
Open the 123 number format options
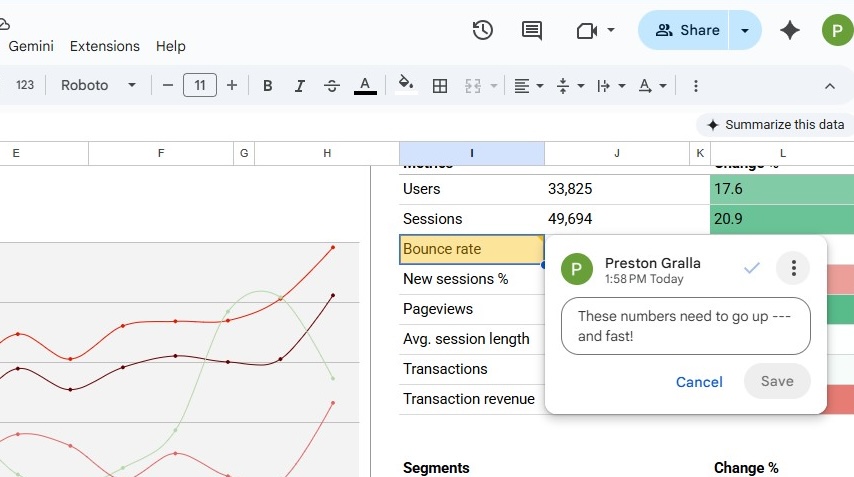click(25, 85)
